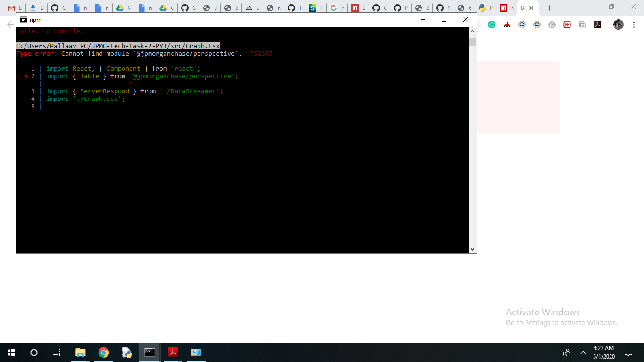This screenshot has height=362, width=644.
Task: Select the Command Prompt icon on the taskbar
Action: [x=150, y=352]
